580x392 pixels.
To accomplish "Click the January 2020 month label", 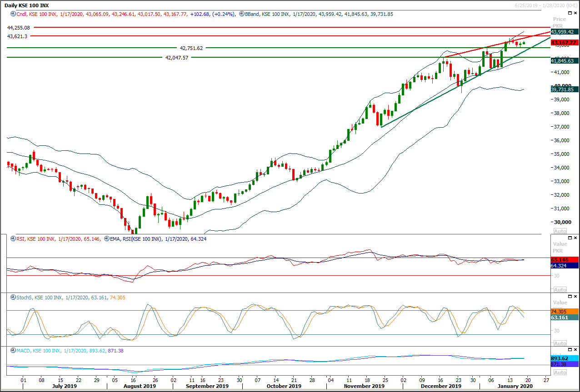I will [515, 386].
